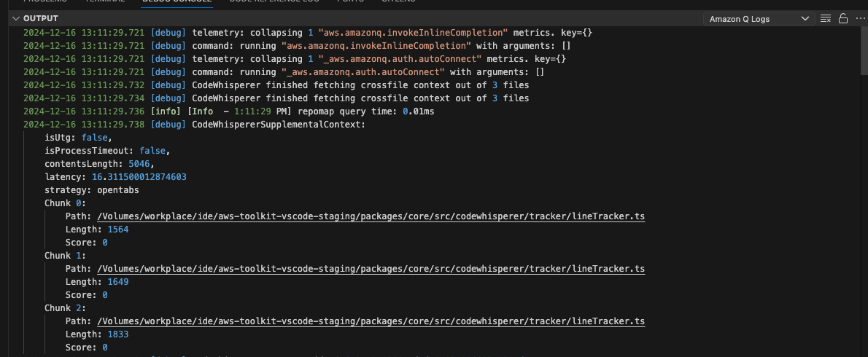Viewport: 868px width, 357px height.
Task: Click the "strategy: opentabs" line
Action: pos(91,191)
